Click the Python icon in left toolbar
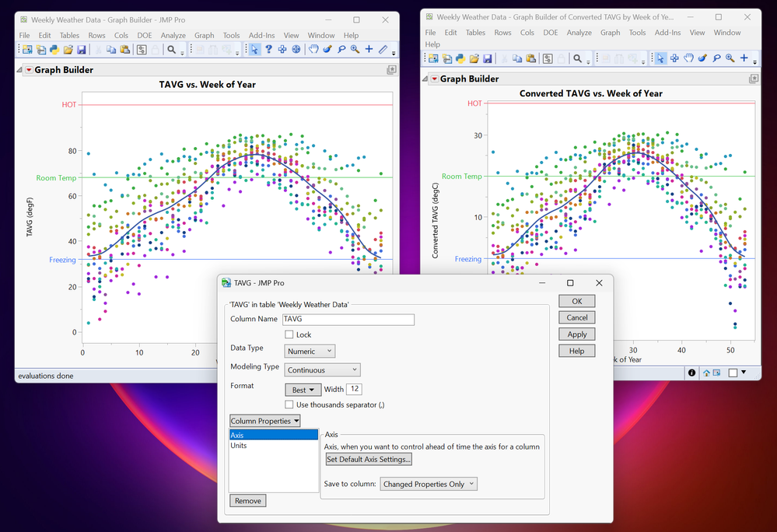The image size is (777, 532). (x=54, y=50)
